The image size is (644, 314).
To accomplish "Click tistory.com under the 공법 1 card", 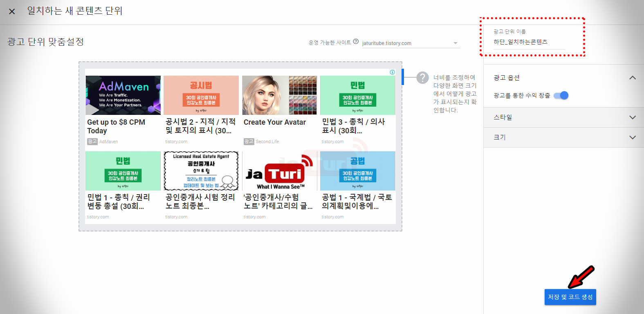I will point(333,217).
